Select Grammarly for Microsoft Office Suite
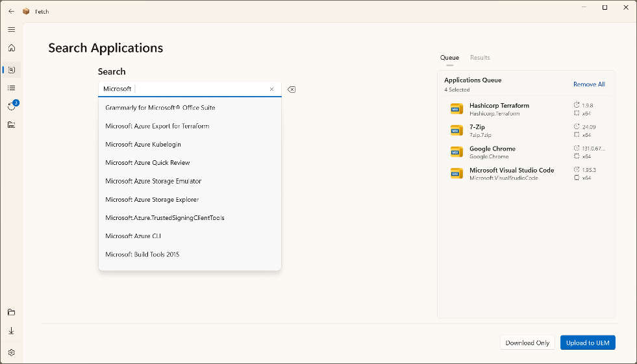Image resolution: width=637 pixels, height=364 pixels. tap(160, 108)
